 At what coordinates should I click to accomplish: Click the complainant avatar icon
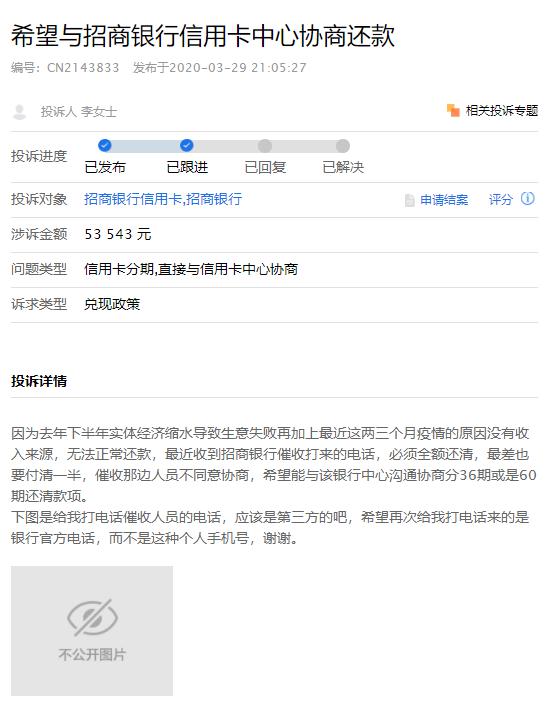(x=19, y=112)
